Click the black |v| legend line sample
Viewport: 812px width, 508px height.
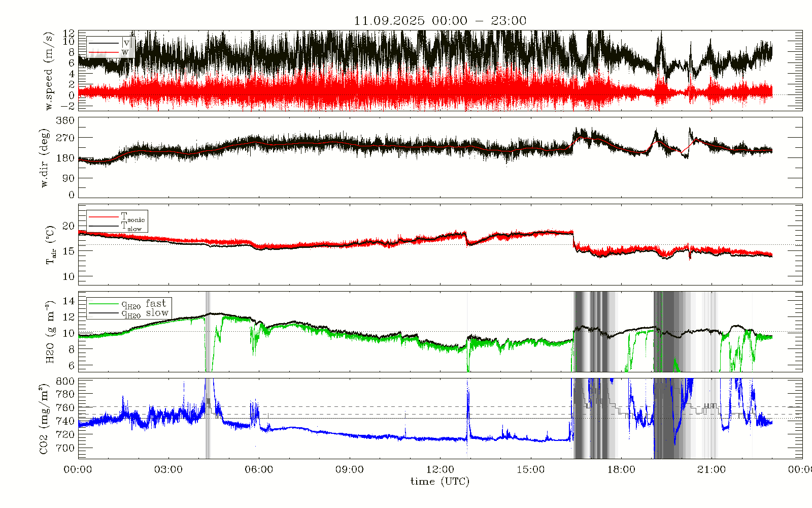click(104, 43)
